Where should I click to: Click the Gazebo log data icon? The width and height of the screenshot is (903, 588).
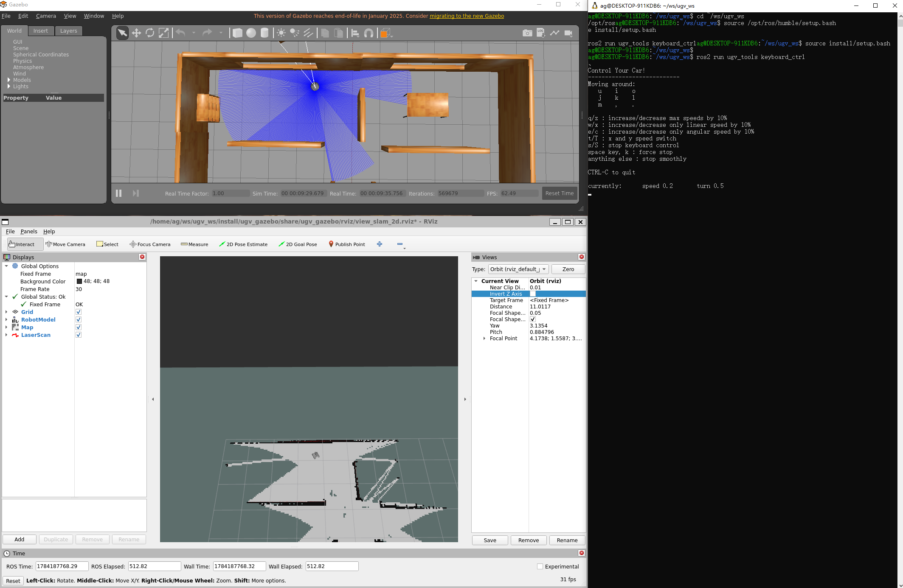tap(541, 33)
